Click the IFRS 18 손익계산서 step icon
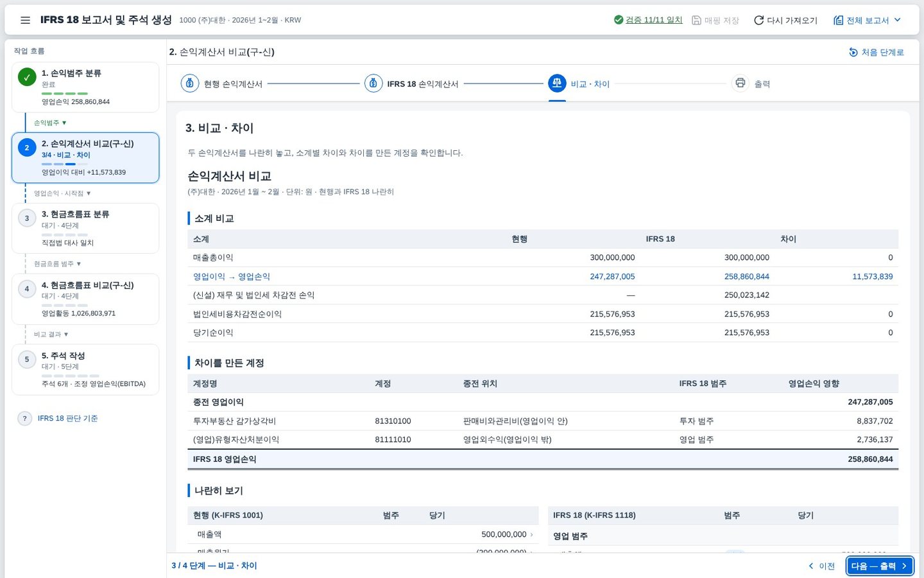The height and width of the screenshot is (578, 924). (x=373, y=83)
